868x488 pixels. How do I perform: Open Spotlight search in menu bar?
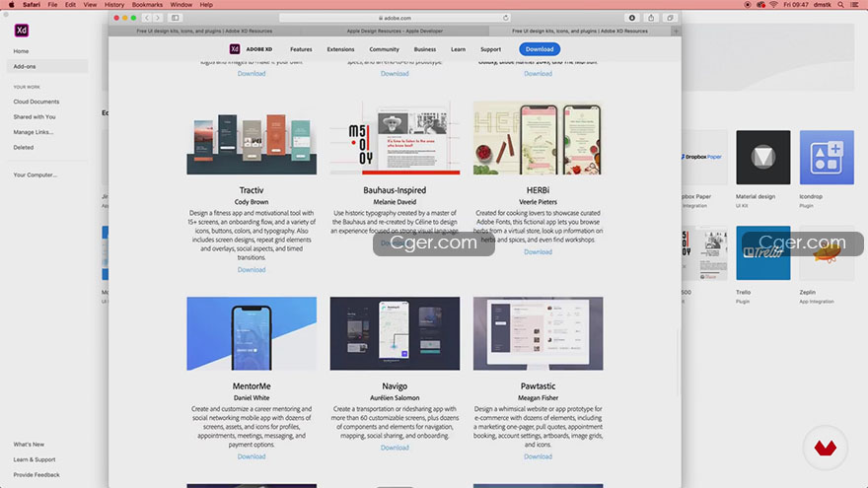click(840, 4)
